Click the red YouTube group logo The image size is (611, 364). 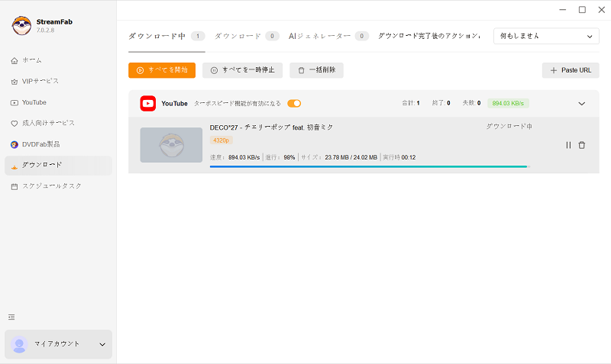pyautogui.click(x=148, y=104)
